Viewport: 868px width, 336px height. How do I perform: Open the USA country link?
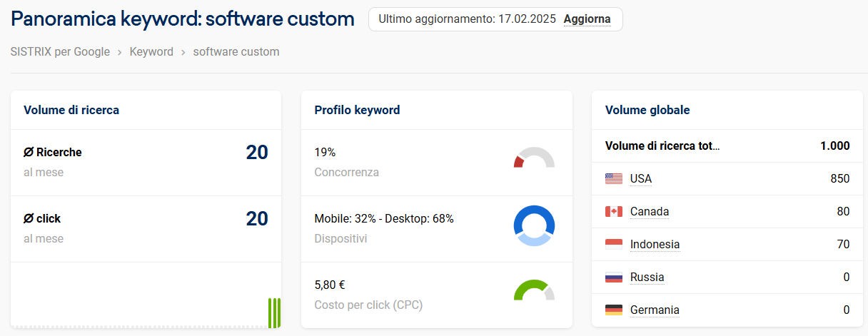641,178
